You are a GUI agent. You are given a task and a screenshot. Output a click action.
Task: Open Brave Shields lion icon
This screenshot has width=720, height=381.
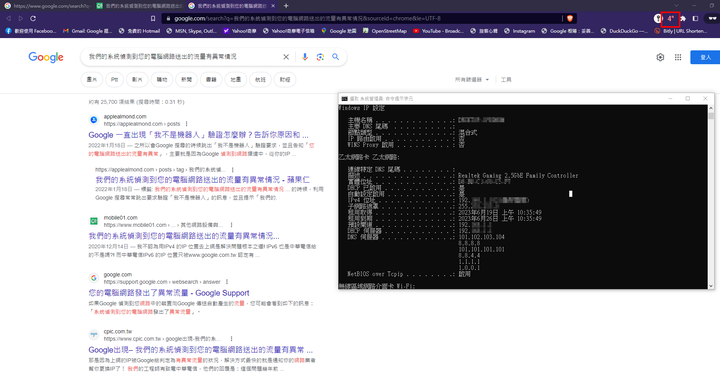tap(570, 18)
